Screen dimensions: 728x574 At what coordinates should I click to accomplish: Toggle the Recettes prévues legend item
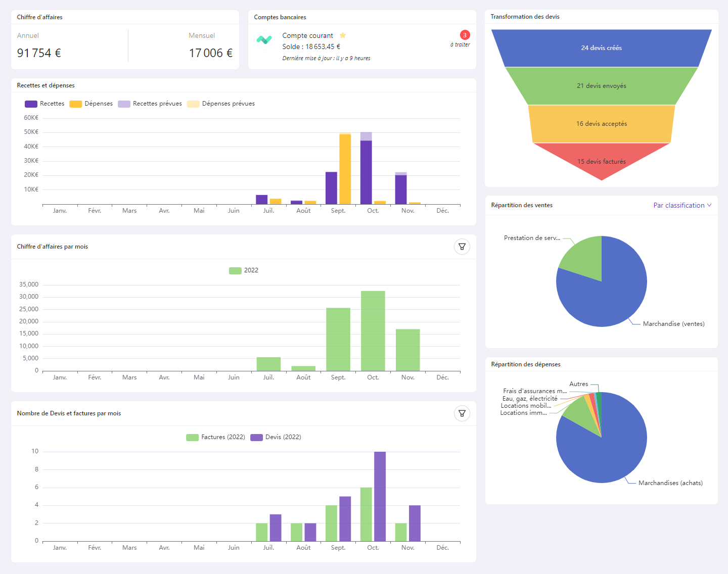pyautogui.click(x=150, y=104)
